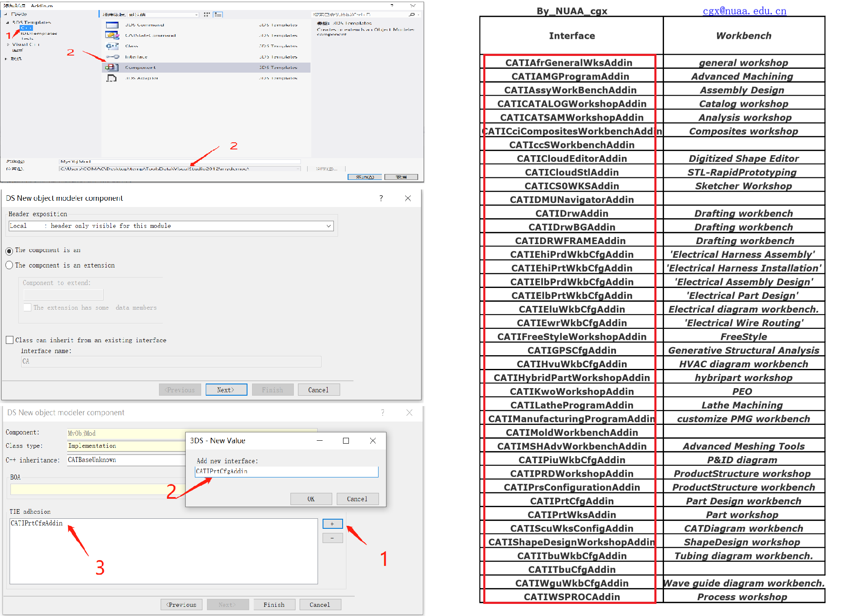
Task: Click the plus button beside TIE adhesion
Action: click(x=332, y=524)
